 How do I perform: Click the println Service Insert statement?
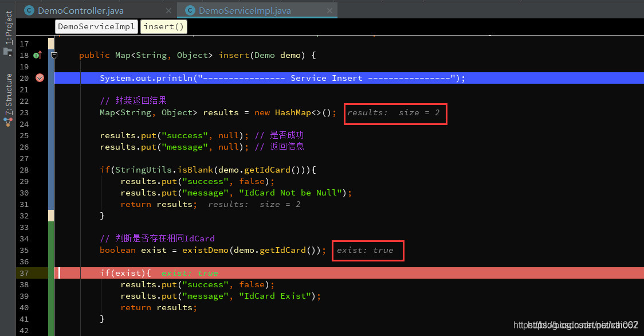(282, 78)
